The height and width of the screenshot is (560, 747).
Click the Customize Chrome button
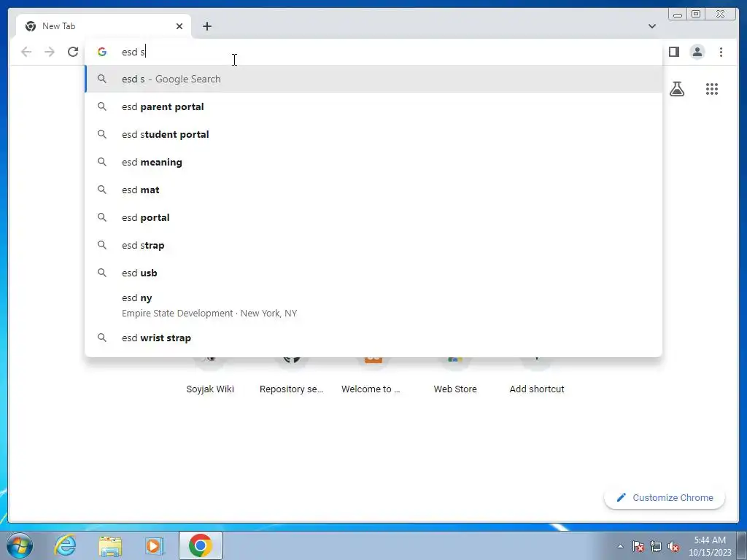[x=665, y=497]
